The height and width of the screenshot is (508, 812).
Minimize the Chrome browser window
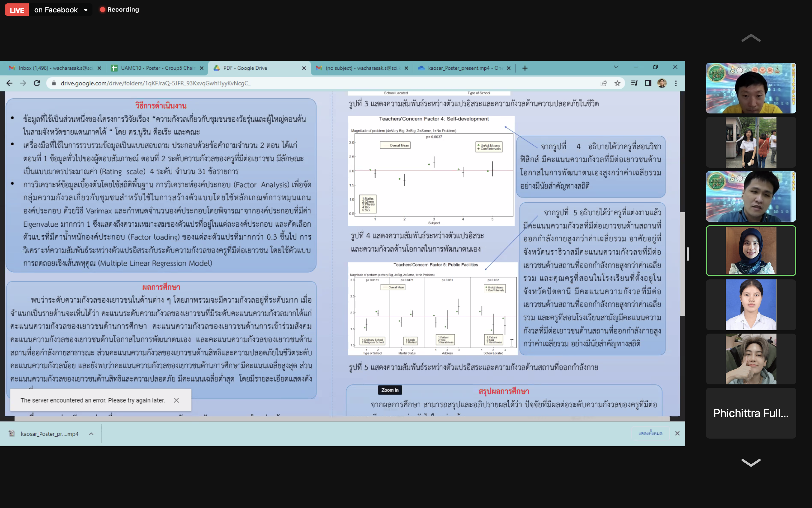point(636,67)
